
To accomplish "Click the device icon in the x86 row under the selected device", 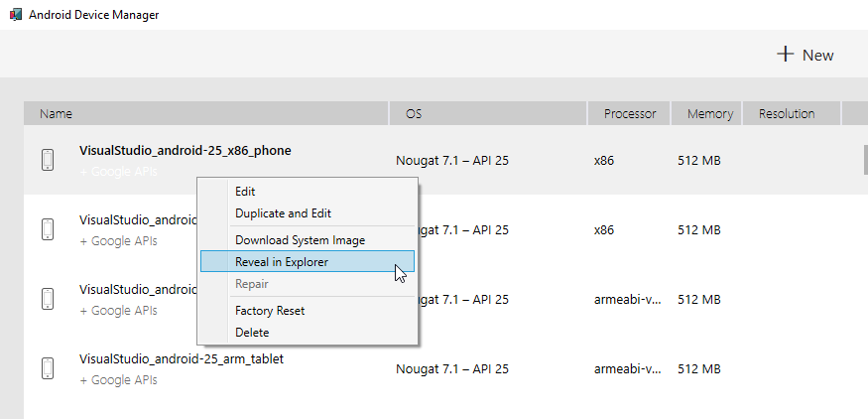I will 48,229.
